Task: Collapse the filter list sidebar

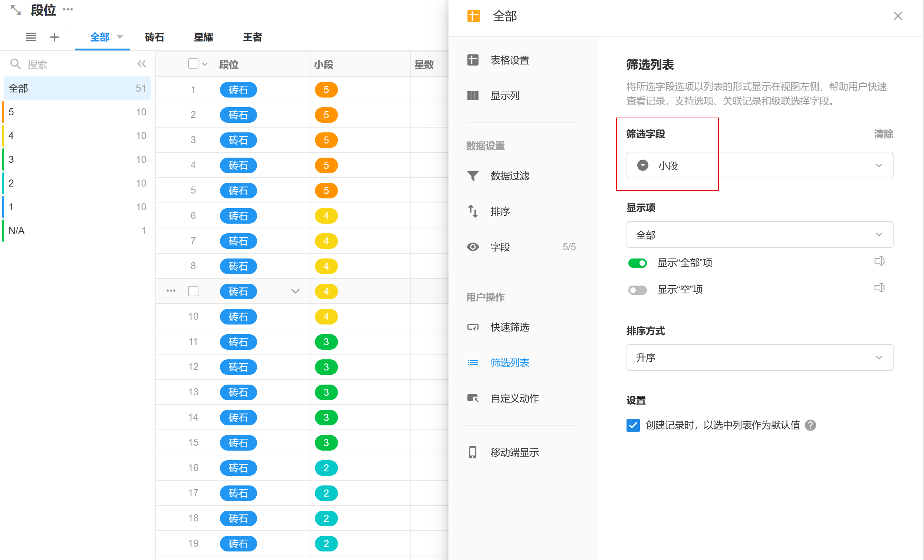Action: click(x=141, y=64)
